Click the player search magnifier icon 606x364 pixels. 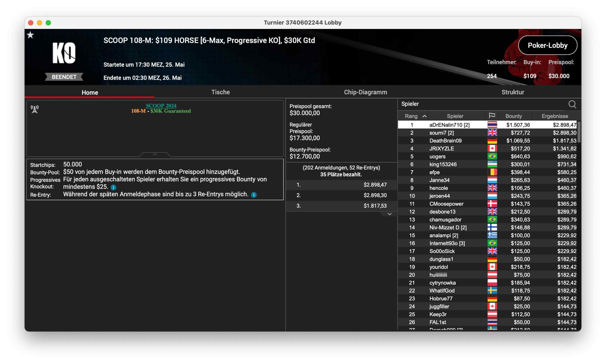[x=572, y=104]
